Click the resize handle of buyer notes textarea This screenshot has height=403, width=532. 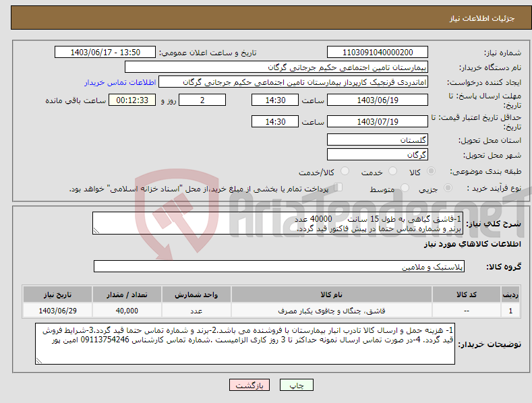tap(39, 361)
